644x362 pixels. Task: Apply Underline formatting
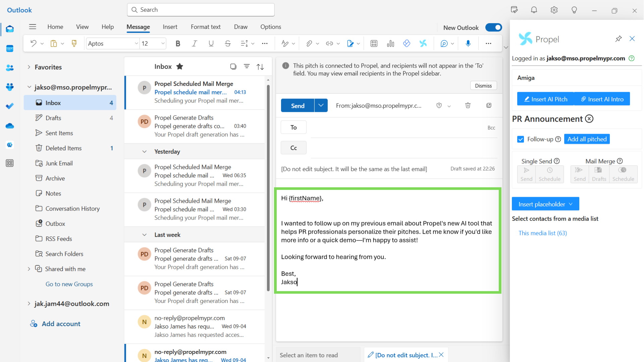click(x=211, y=44)
